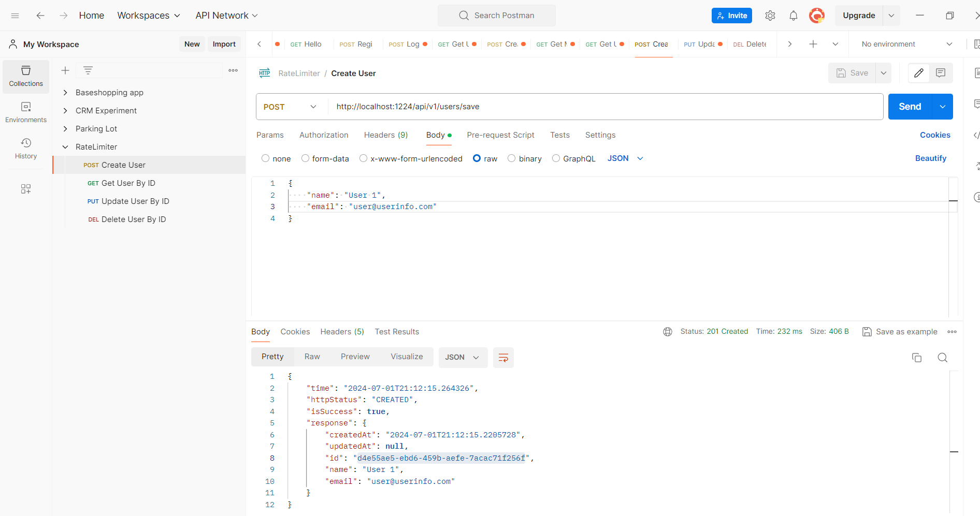Switch to the Params tab
Viewport: 980px width, 516px height.
[x=270, y=135]
